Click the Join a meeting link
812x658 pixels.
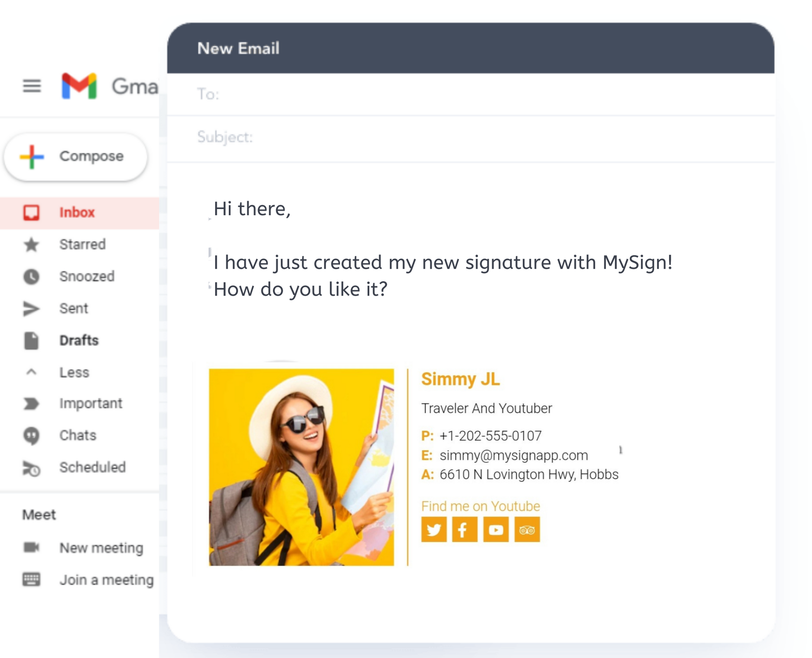[106, 580]
